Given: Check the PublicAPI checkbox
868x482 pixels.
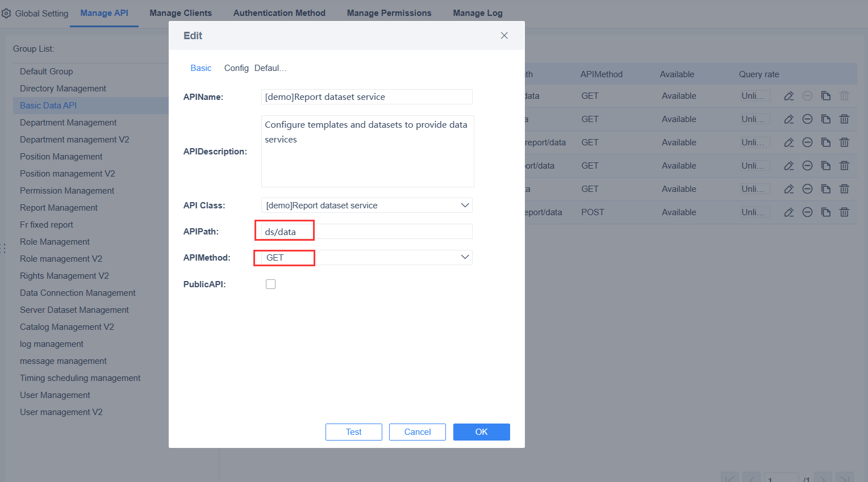Looking at the screenshot, I should pos(270,284).
